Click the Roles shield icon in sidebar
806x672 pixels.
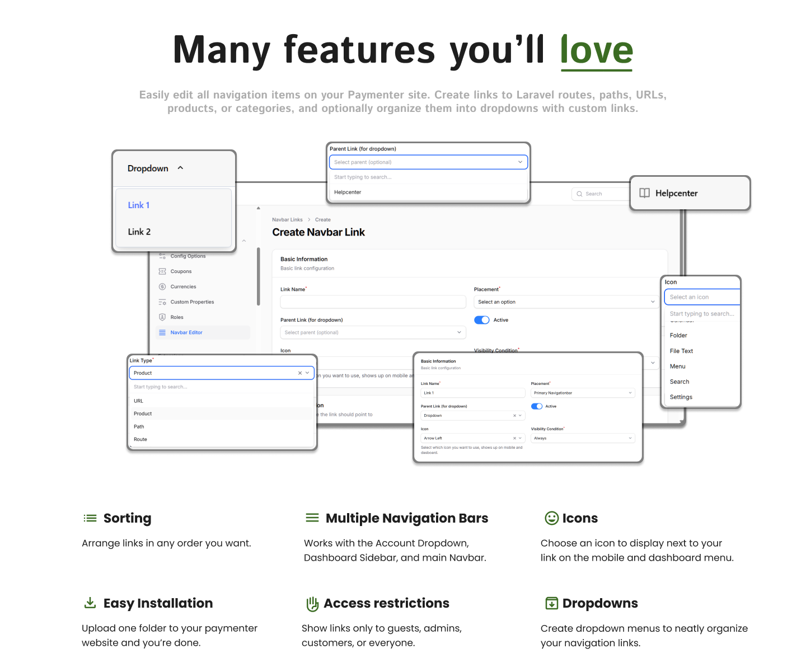pyautogui.click(x=162, y=317)
